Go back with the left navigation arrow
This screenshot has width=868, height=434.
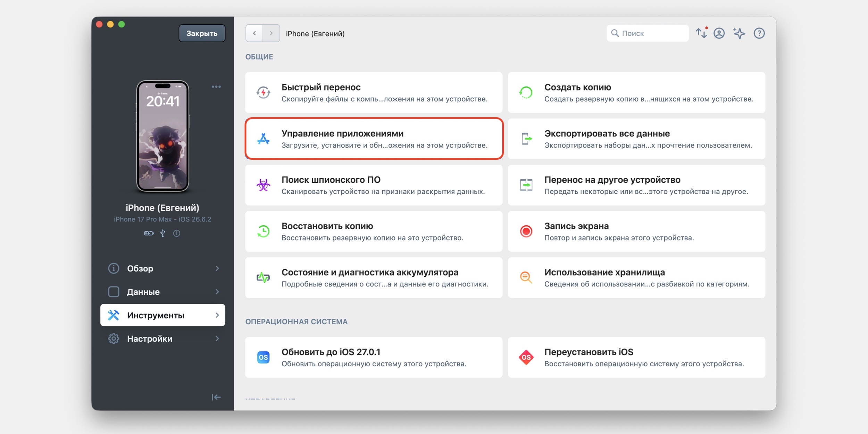click(254, 33)
